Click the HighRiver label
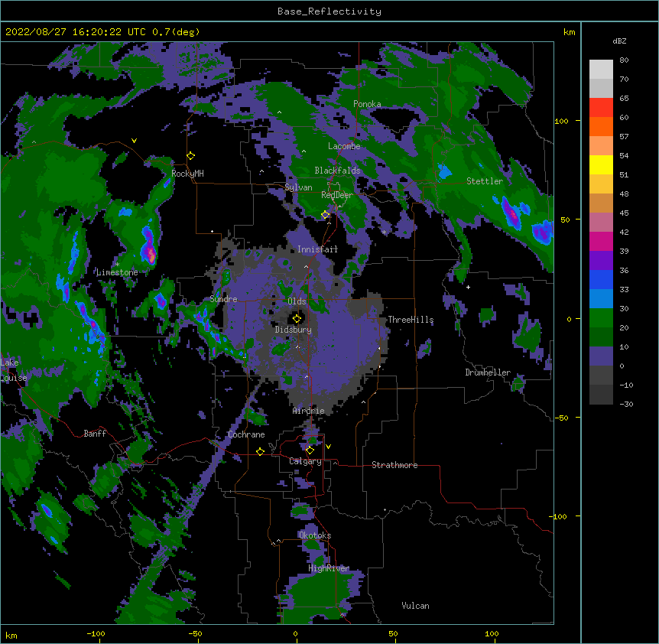 (x=329, y=568)
